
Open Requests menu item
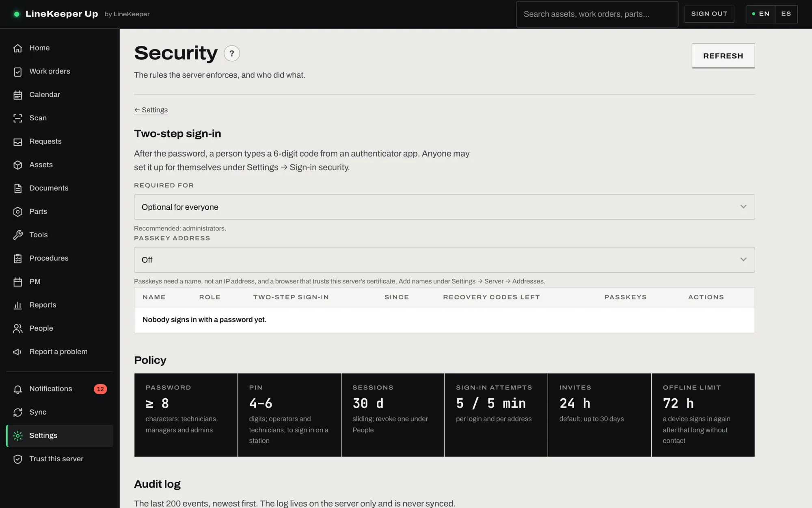(x=60, y=141)
